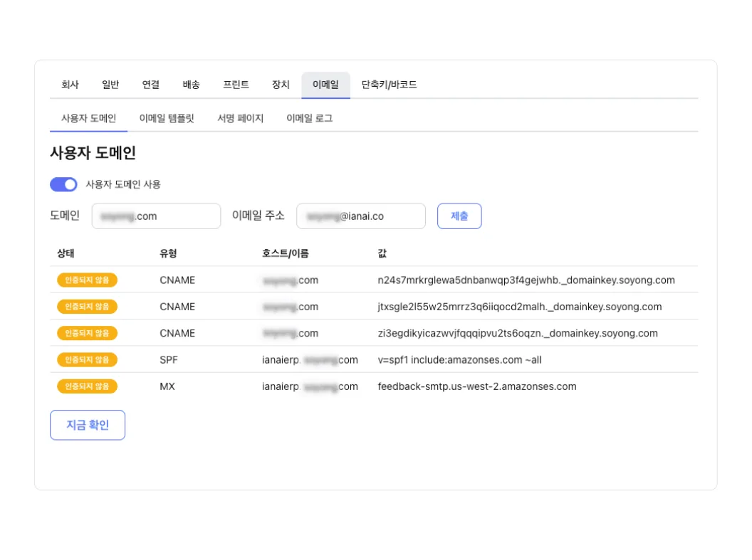752x560 pixels.
Task: Open the 배송 tab
Action: coord(191,85)
